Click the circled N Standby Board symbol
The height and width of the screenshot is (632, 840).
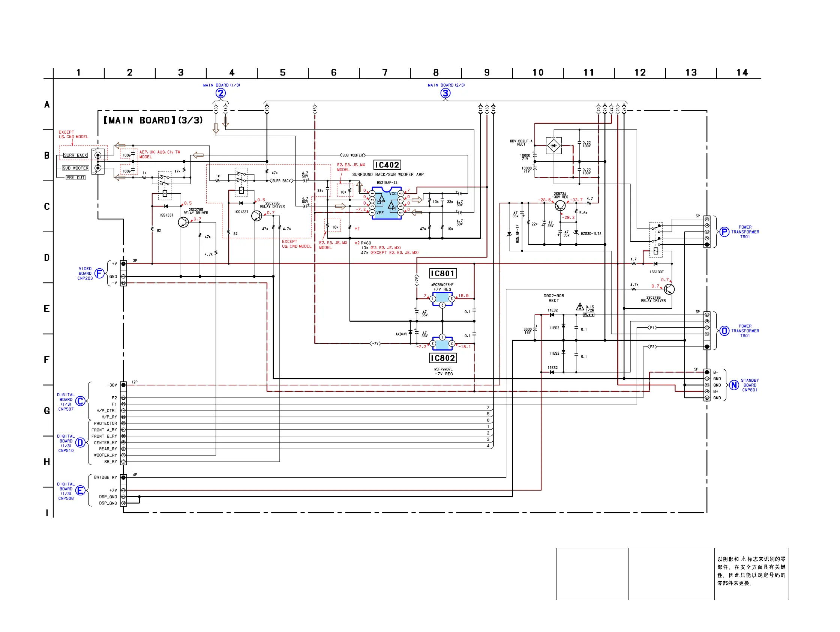pos(734,385)
